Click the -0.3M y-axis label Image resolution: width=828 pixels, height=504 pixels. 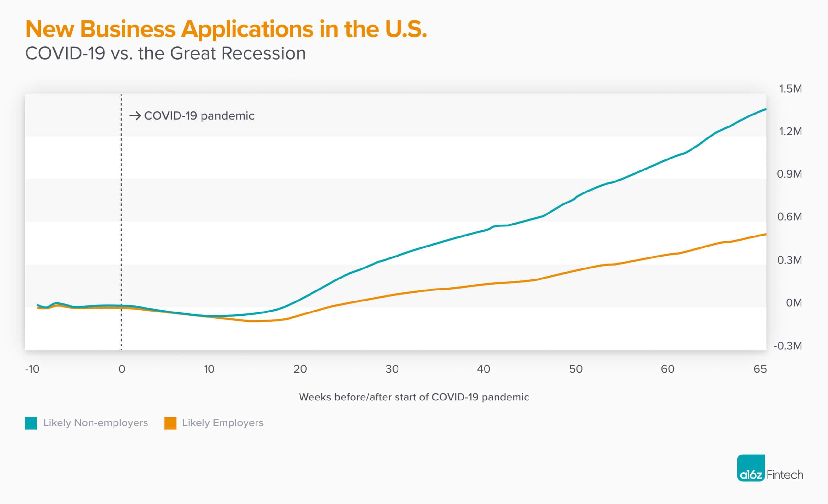pos(788,346)
